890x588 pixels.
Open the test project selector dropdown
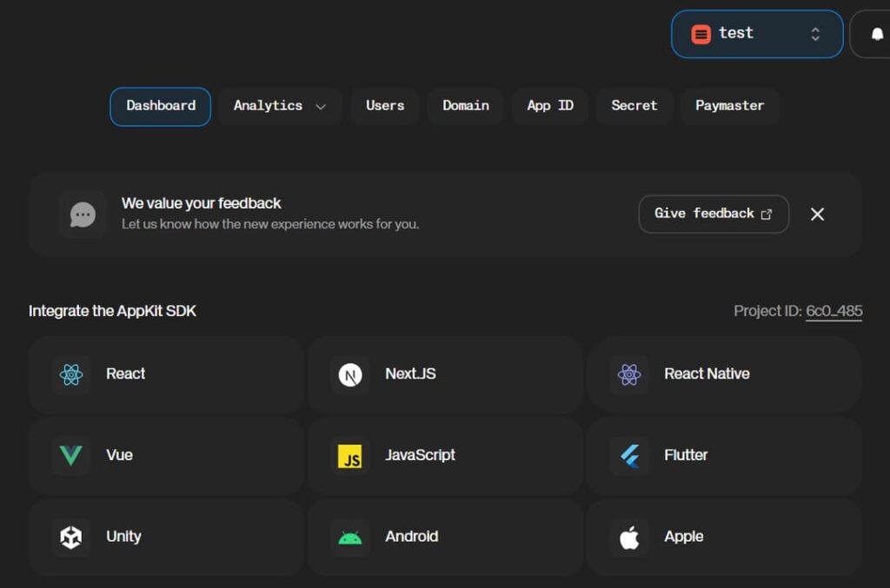tap(757, 34)
